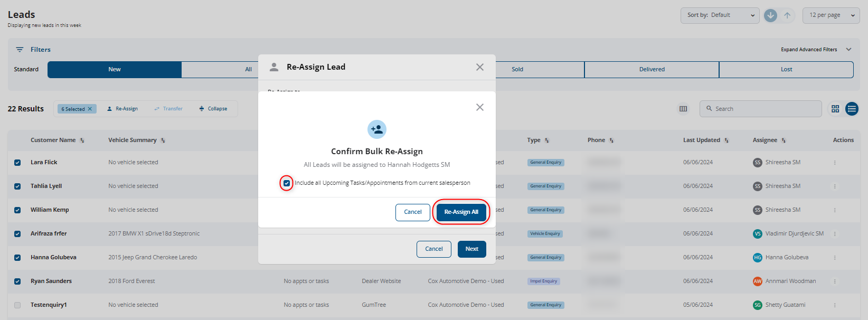Screen dimensions: 868x320
Task: Click the Dealer Website source cell
Action: [x=381, y=281]
